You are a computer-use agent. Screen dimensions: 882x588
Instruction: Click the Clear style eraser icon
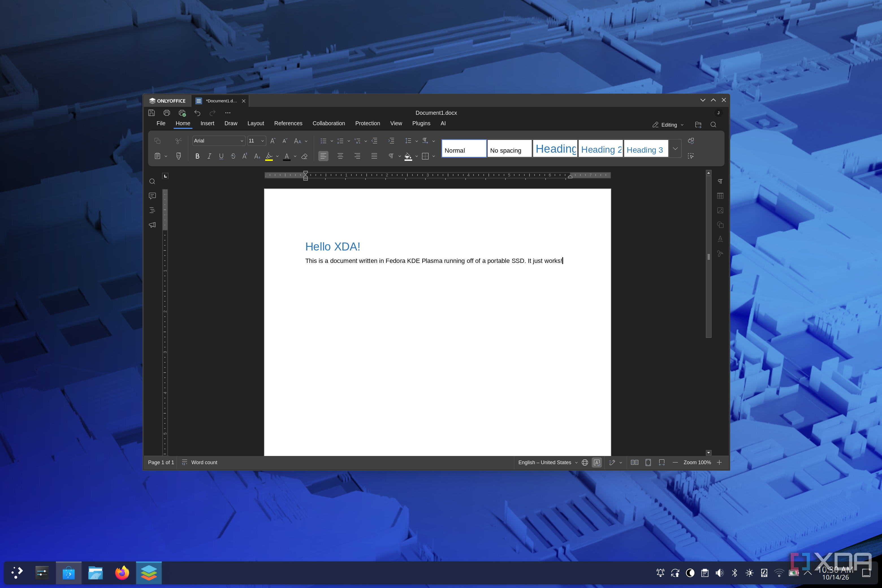pos(304,156)
